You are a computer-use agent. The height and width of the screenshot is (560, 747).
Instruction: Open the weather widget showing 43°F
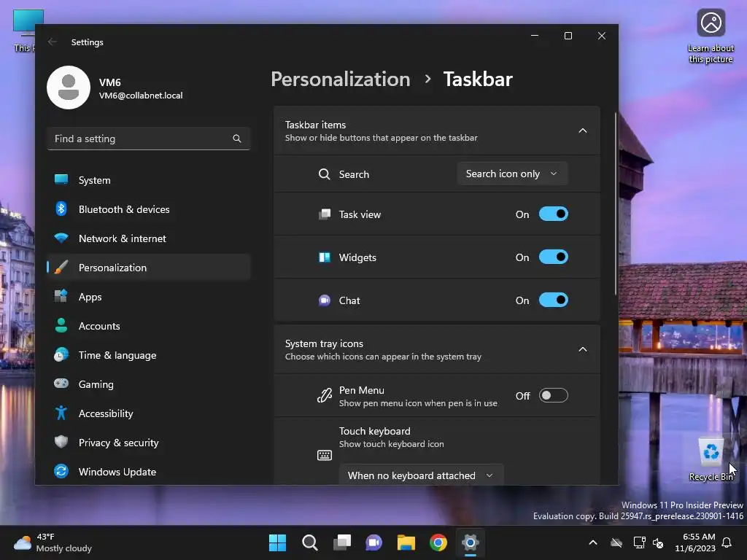pyautogui.click(x=53, y=542)
